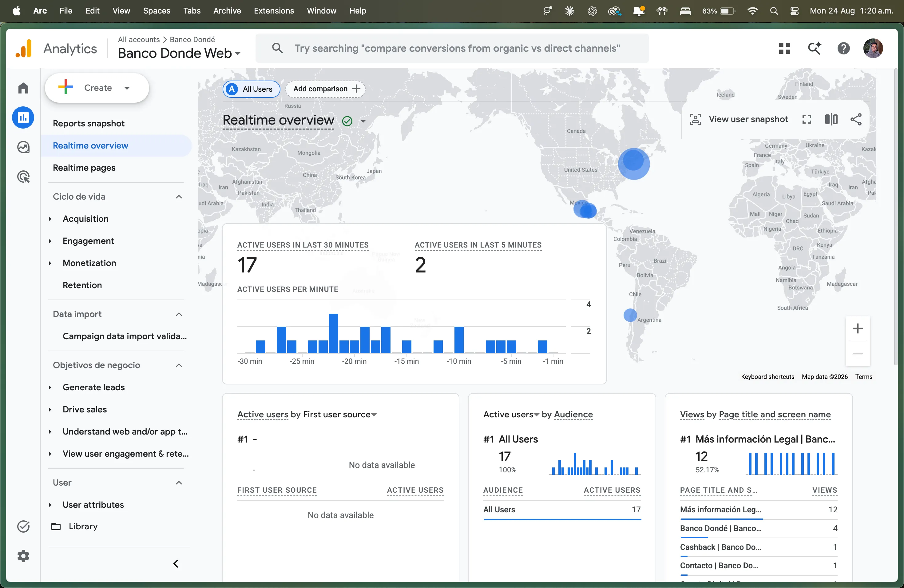Open the Arc Spaces menu
Screen dimensions: 904x588
157,11
